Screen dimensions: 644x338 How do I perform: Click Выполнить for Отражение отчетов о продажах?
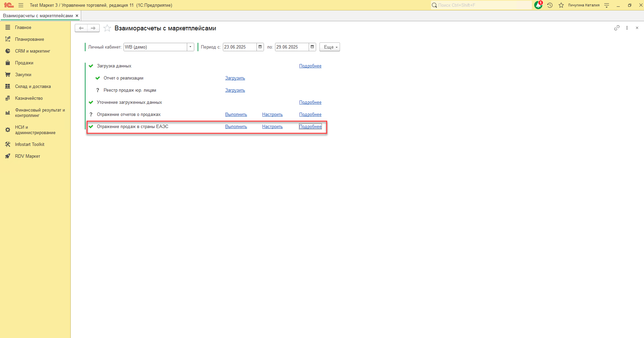coord(236,115)
